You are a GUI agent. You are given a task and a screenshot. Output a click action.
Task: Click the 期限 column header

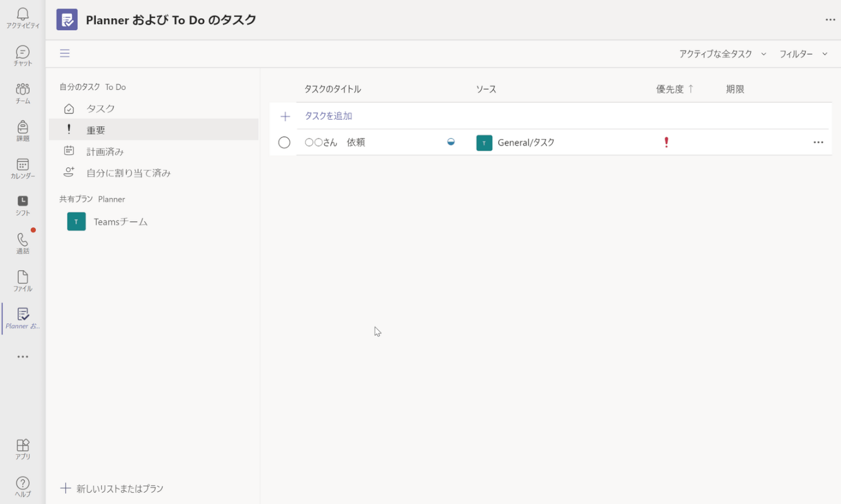coord(735,89)
